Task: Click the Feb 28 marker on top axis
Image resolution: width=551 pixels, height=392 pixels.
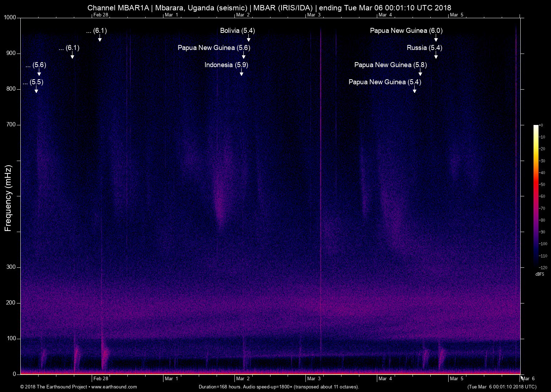Action: click(x=101, y=15)
